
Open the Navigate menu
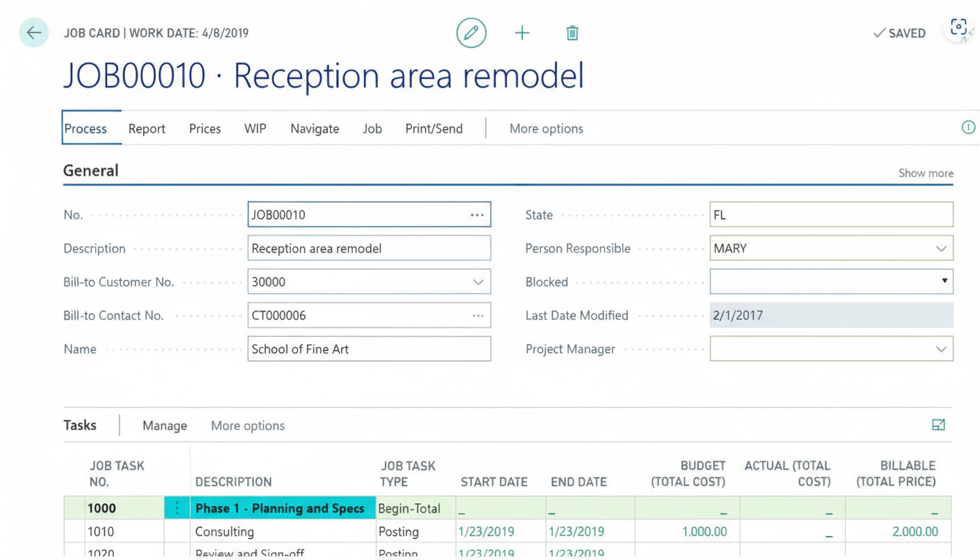pos(314,128)
